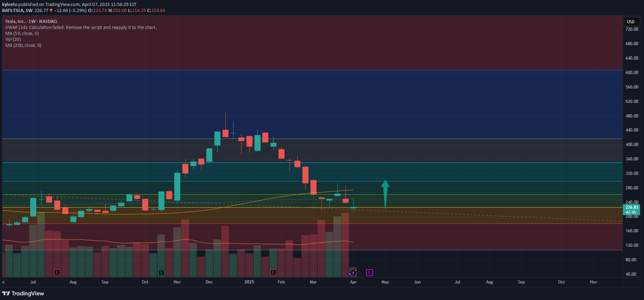644x300 pixels.
Task: Click the 2025 year label on time axis
Action: coord(249,282)
